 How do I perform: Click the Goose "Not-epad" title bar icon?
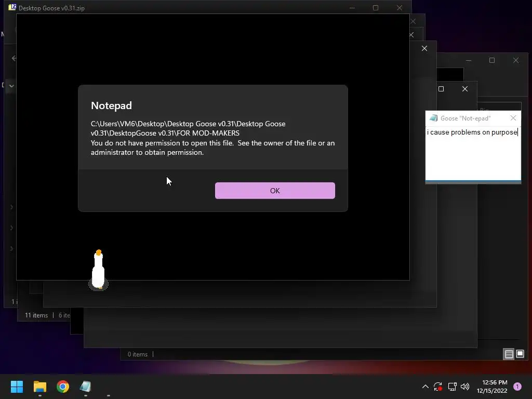(x=433, y=118)
